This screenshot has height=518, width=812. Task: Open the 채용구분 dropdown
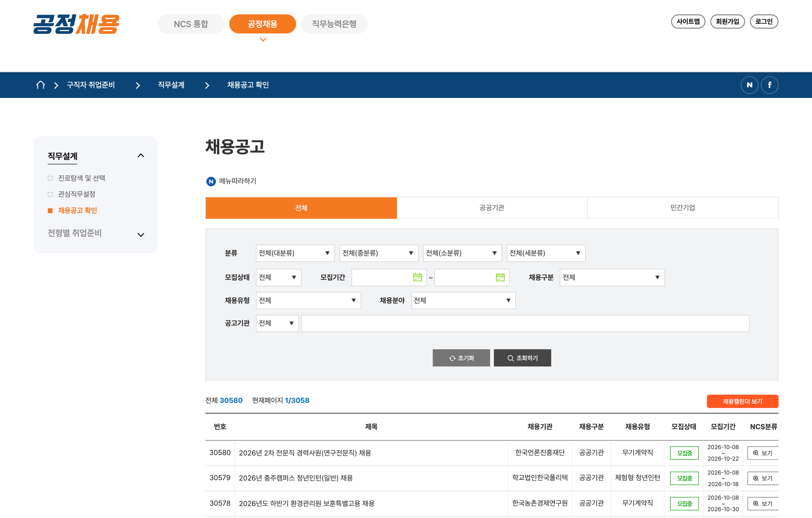612,278
